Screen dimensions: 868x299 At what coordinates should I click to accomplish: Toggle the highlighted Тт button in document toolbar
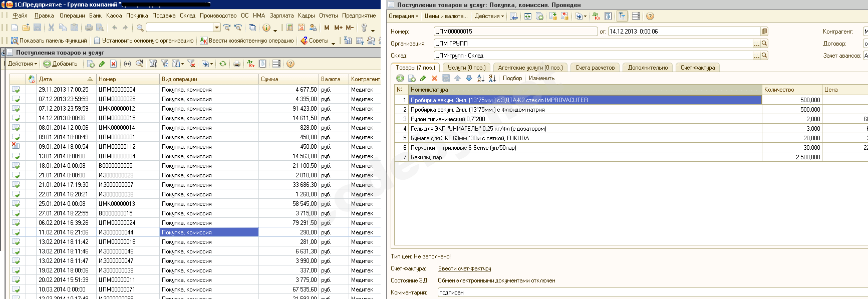(x=622, y=16)
